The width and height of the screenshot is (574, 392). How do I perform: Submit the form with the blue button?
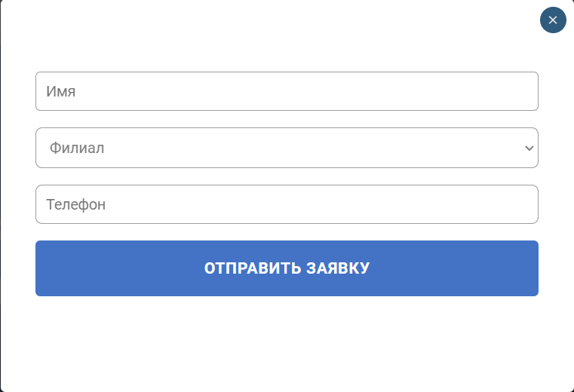tap(287, 268)
